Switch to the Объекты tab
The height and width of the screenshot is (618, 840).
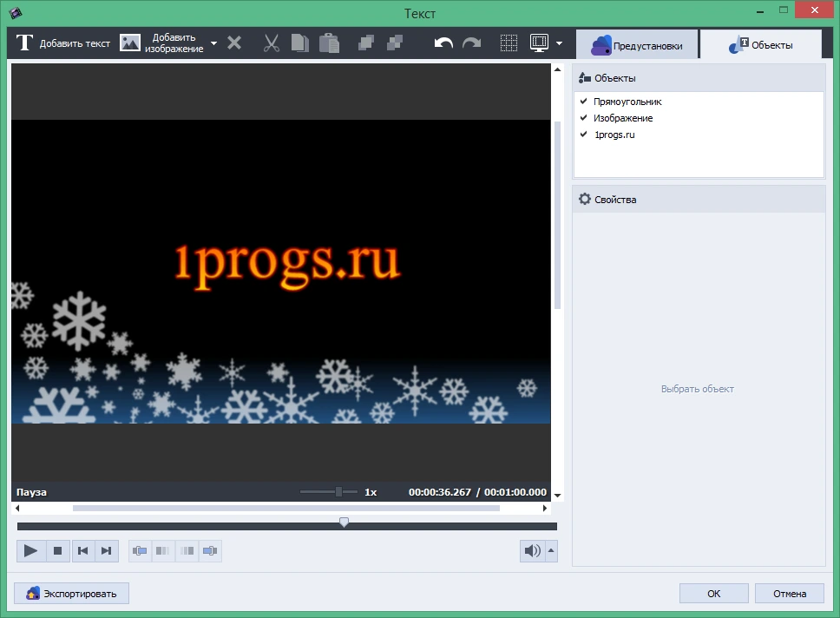click(761, 44)
